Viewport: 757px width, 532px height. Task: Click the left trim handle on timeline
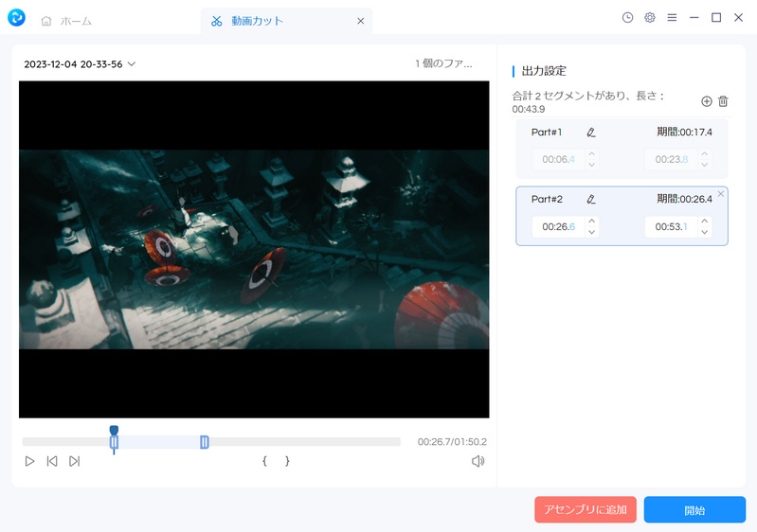(114, 442)
